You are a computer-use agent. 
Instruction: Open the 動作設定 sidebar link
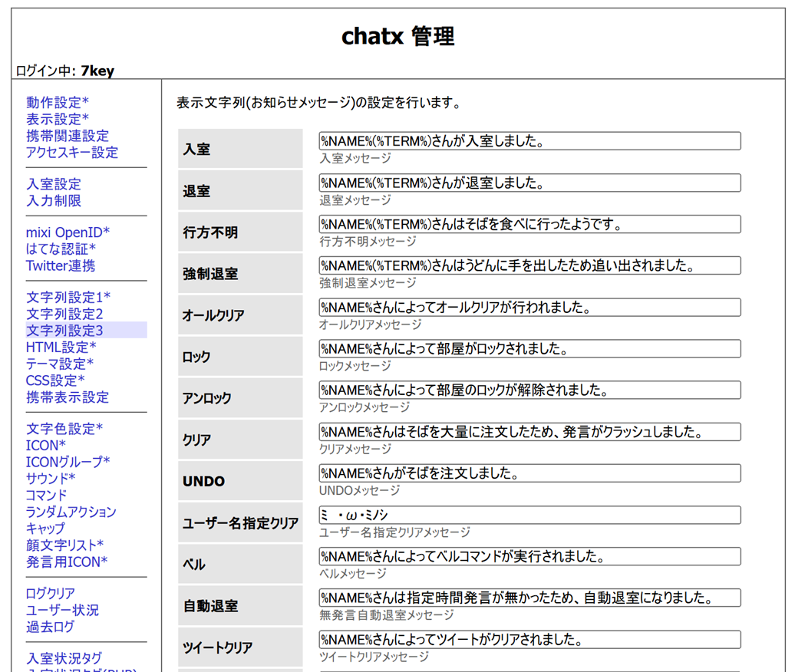58,102
